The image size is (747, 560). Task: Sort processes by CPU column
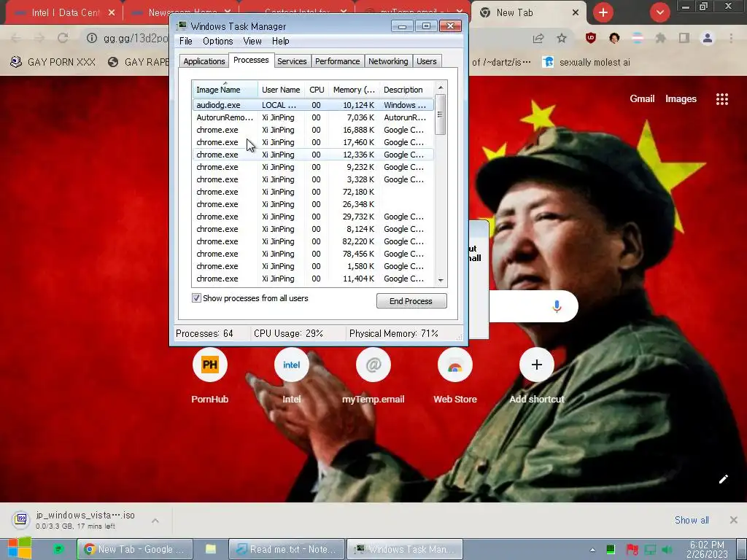pos(317,90)
